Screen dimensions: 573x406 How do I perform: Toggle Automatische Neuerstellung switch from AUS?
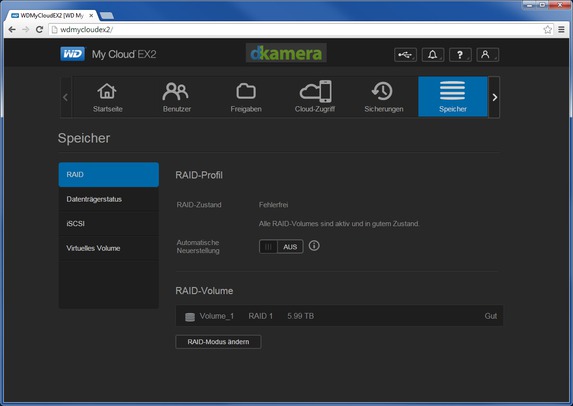coord(281,247)
